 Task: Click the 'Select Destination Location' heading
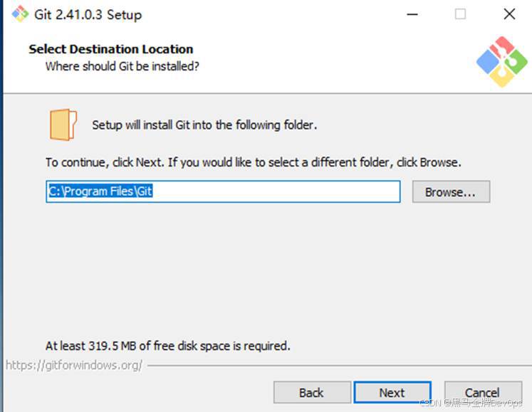[x=111, y=49]
